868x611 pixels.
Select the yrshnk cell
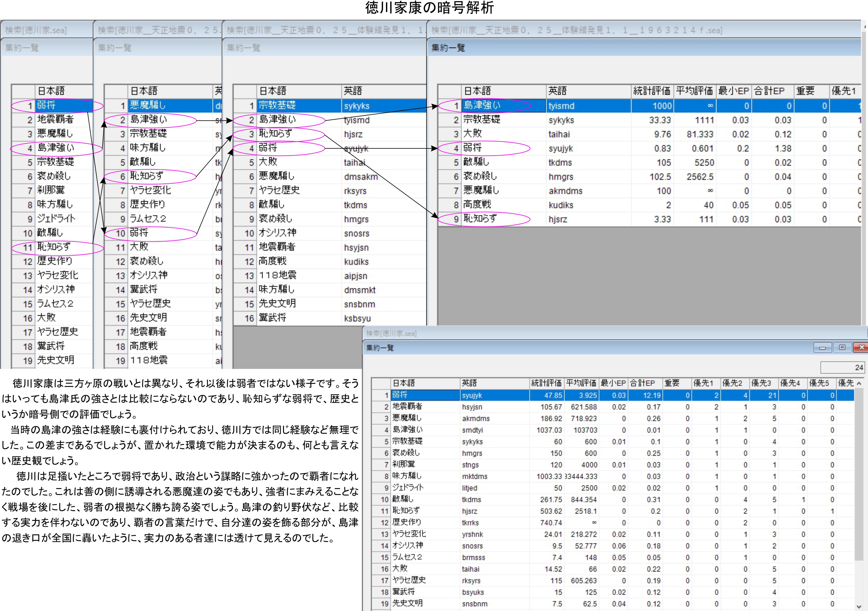coord(494,534)
